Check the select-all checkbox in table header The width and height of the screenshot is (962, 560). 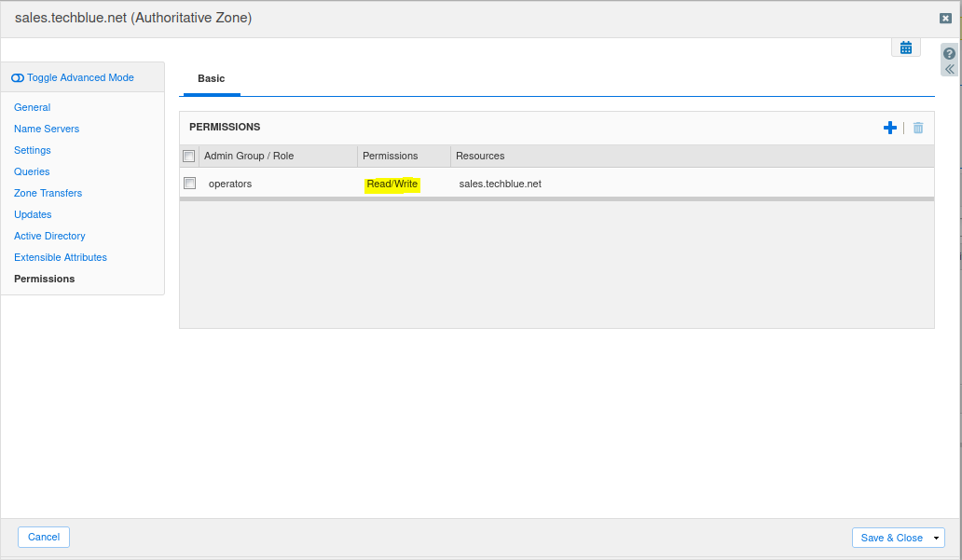189,156
